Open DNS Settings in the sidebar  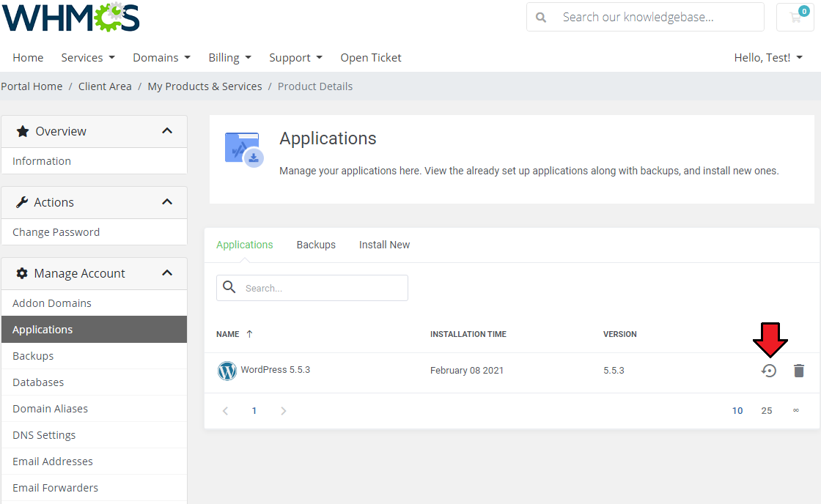[x=95, y=435]
